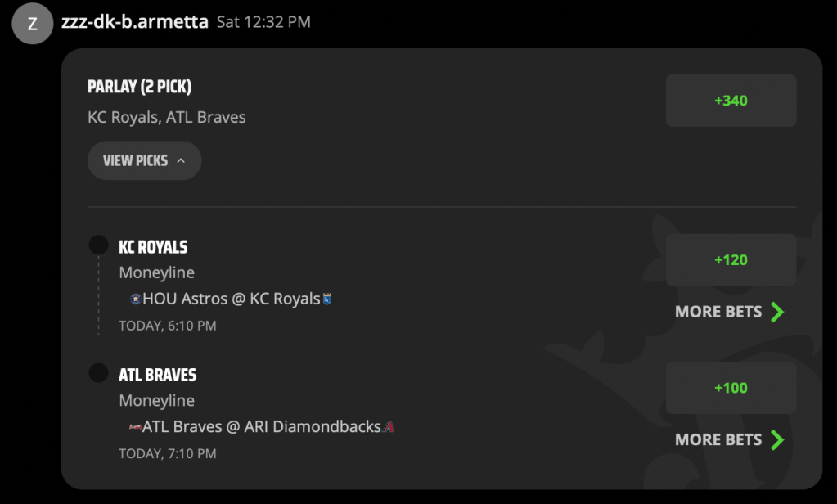Image resolution: width=837 pixels, height=504 pixels.
Task: Open the ATL Braves @ ARI Diamondbacks matchup
Action: 262,426
